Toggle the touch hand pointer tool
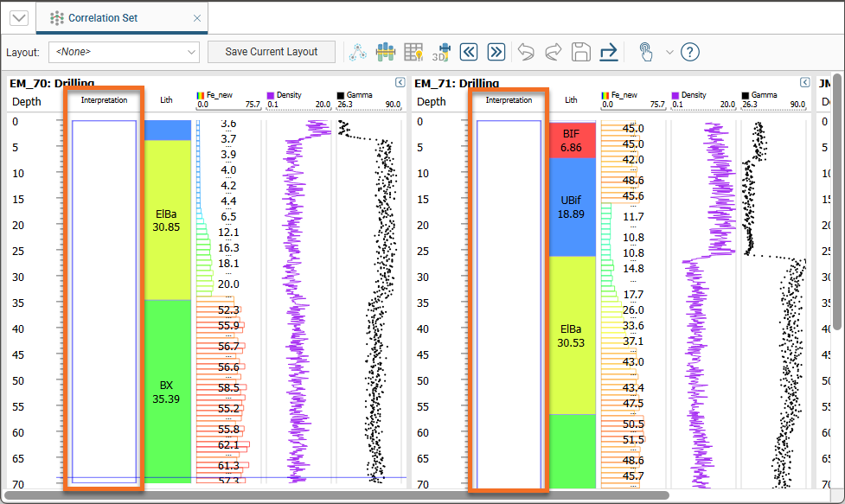The height and width of the screenshot is (504, 845). 645,52
